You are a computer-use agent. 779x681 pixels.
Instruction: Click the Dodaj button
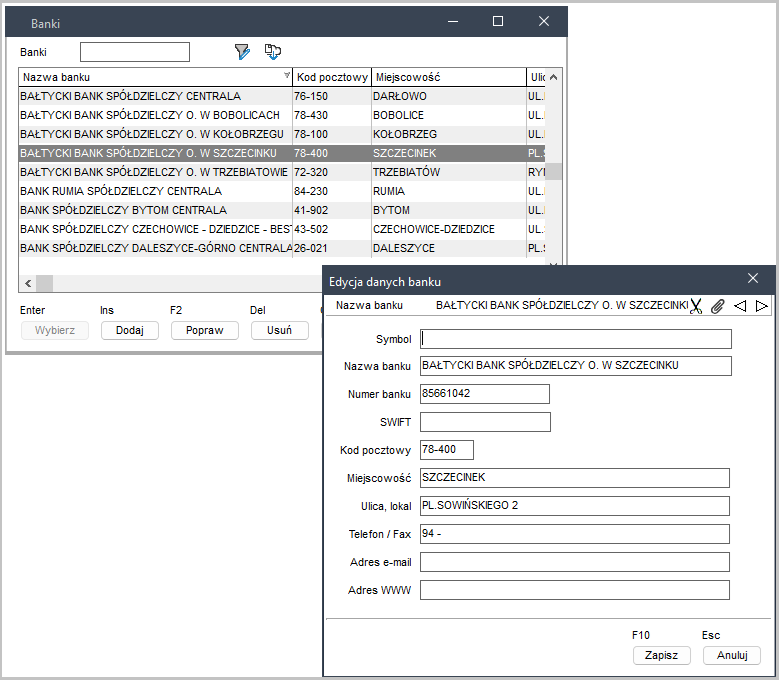pos(130,330)
